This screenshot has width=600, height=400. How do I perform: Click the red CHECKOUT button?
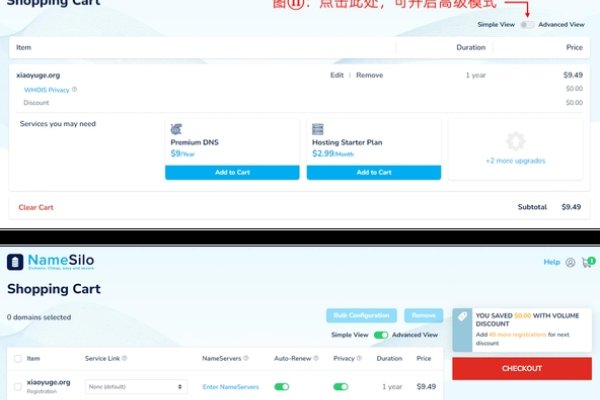pyautogui.click(x=522, y=368)
